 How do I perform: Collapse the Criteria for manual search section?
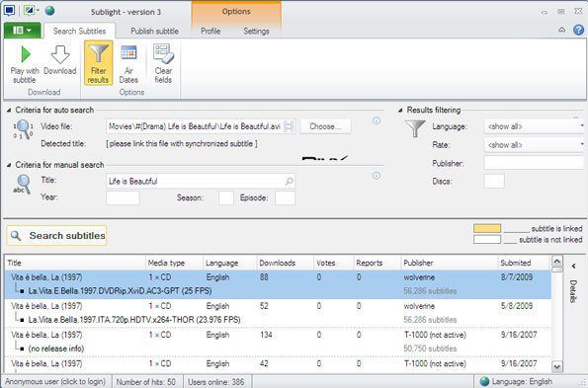click(x=9, y=165)
